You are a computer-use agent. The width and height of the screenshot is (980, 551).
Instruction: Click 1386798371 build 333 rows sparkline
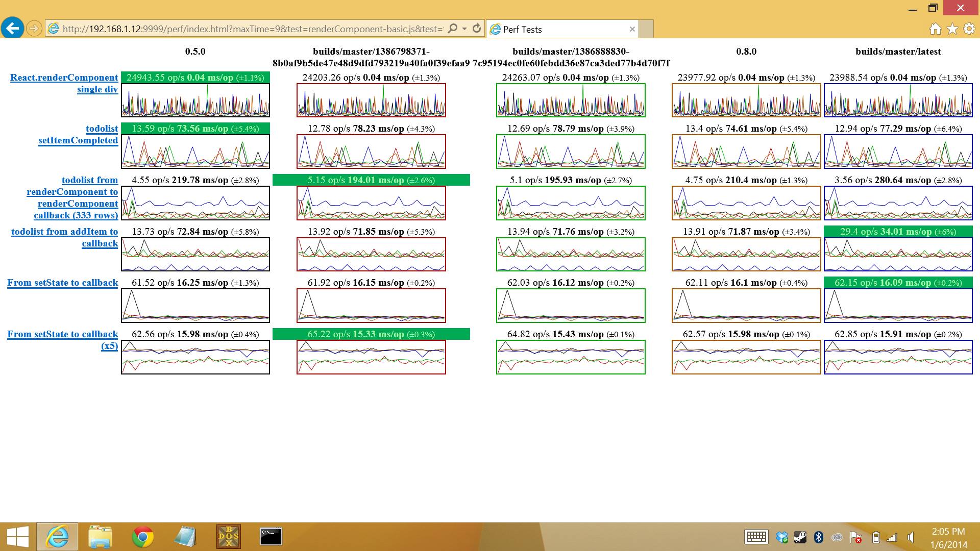coord(371,203)
